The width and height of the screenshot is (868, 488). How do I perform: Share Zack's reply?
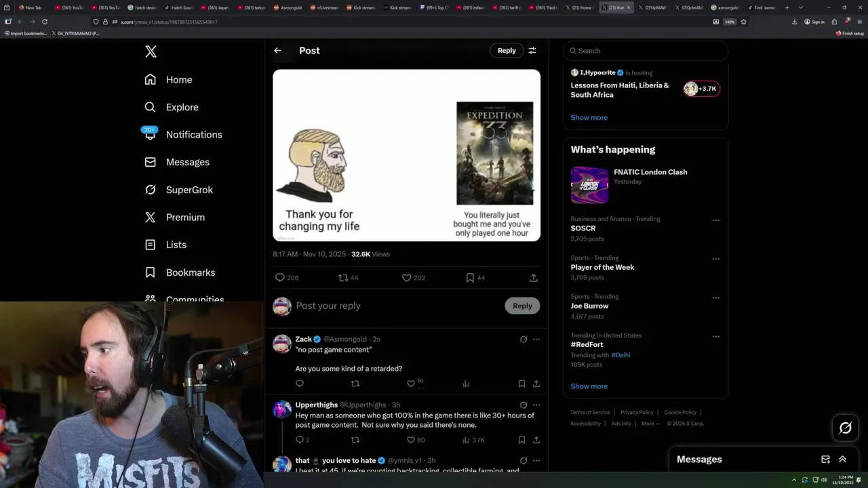[536, 384]
